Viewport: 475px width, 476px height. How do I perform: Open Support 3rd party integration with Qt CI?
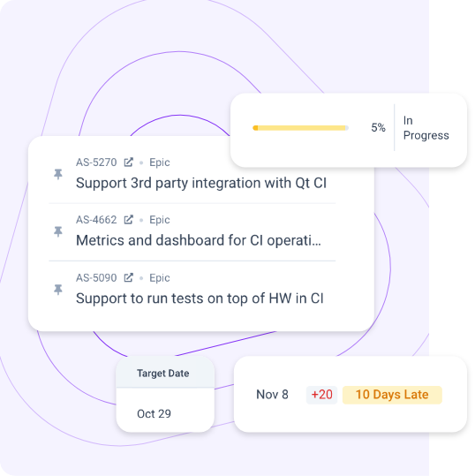pos(201,183)
